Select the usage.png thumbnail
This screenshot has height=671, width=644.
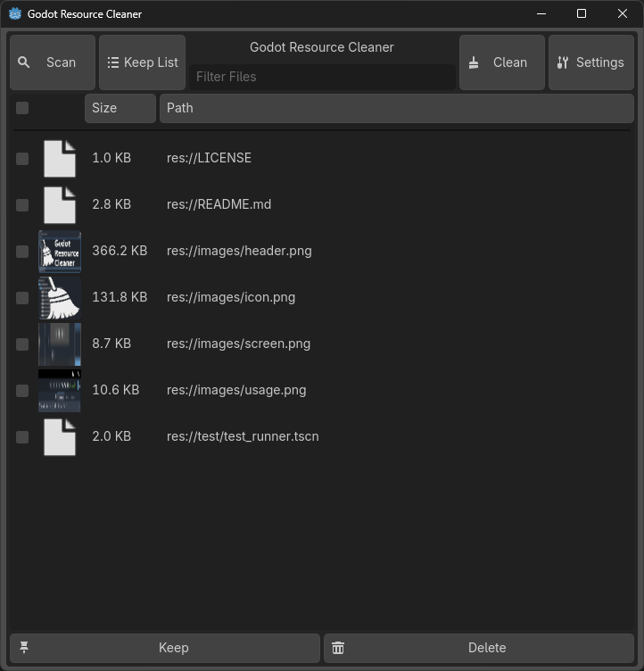(x=60, y=391)
